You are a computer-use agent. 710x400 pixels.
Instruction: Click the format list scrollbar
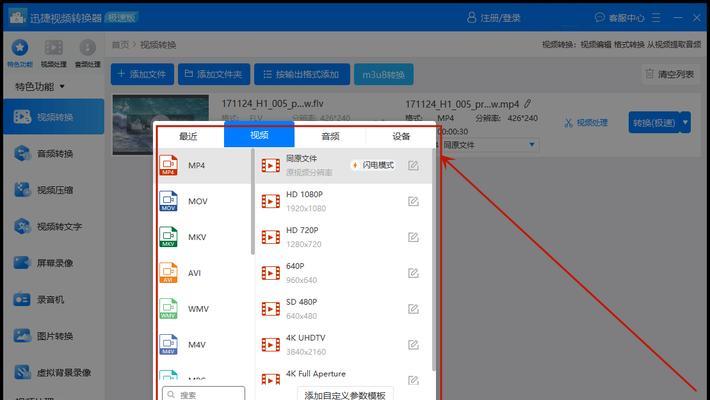tap(253, 202)
